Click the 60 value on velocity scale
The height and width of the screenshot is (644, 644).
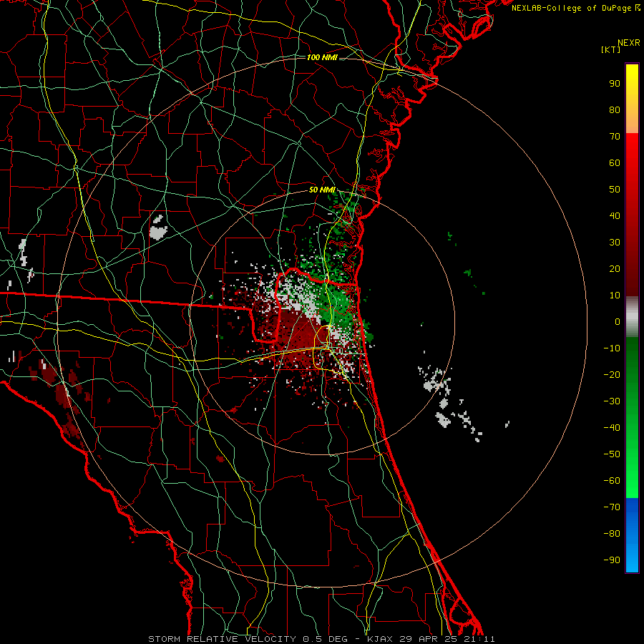615,163
